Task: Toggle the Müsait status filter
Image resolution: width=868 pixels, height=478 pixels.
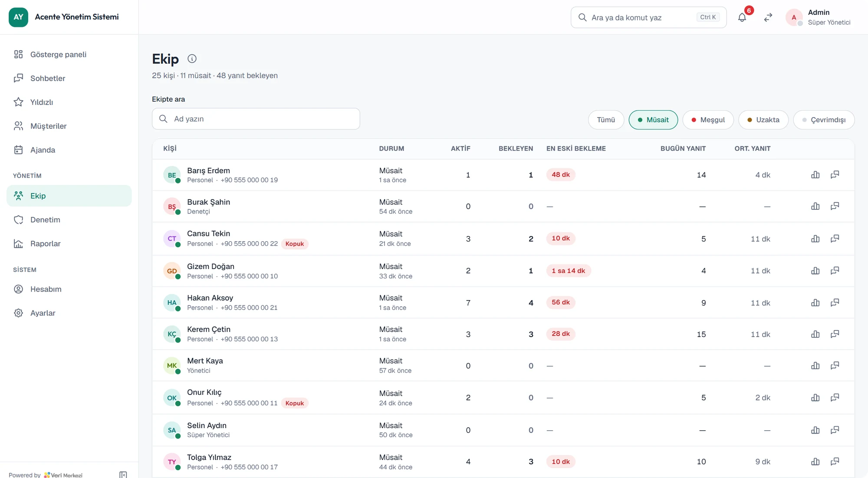Action: click(x=653, y=120)
